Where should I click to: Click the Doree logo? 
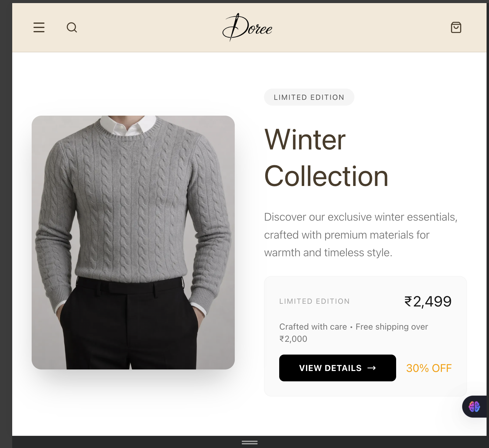coord(247,27)
